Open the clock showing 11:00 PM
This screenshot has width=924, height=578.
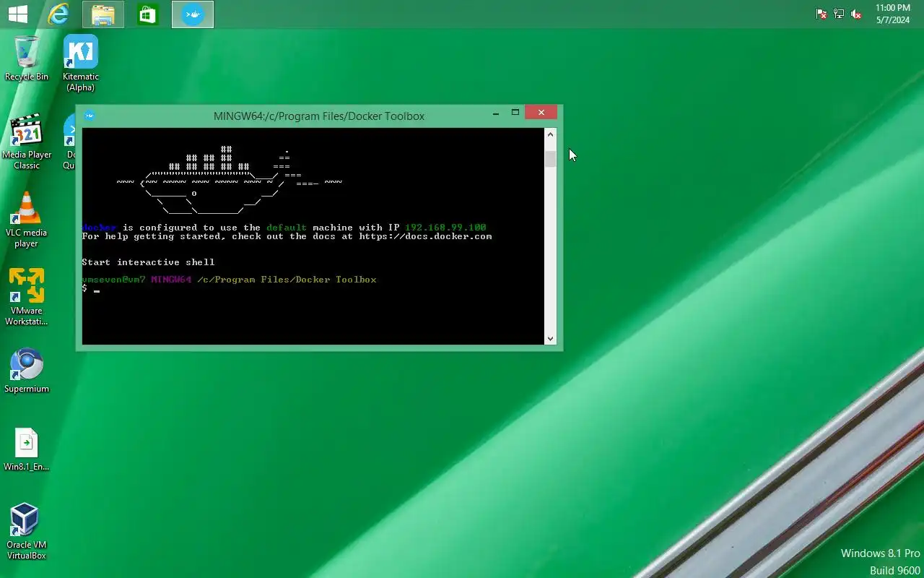click(x=893, y=14)
